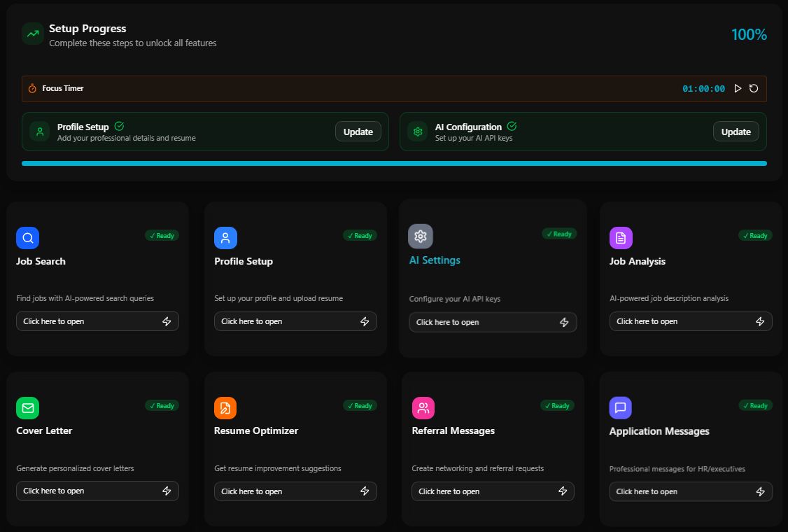The width and height of the screenshot is (788, 532).
Task: Click the blue magnifier Job Search icon
Action: coord(27,238)
